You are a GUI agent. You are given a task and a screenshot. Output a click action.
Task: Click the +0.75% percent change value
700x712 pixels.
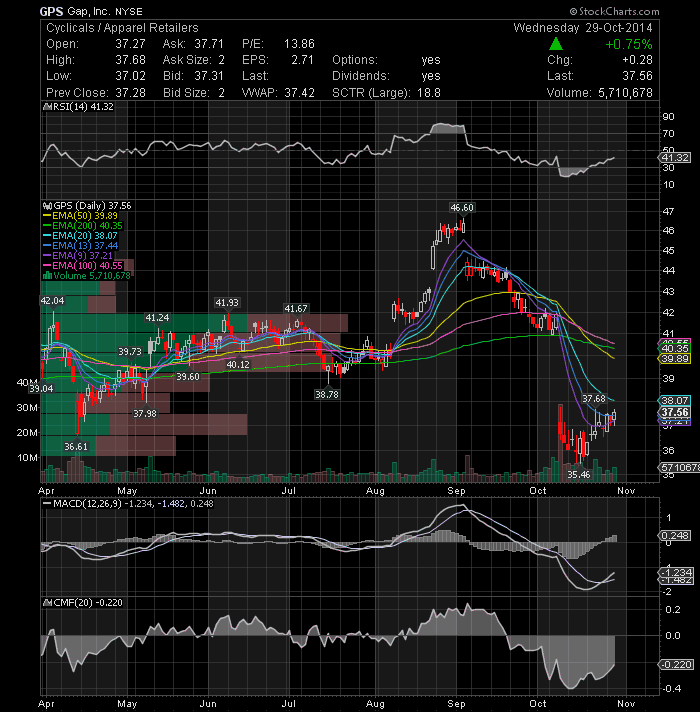click(629, 44)
